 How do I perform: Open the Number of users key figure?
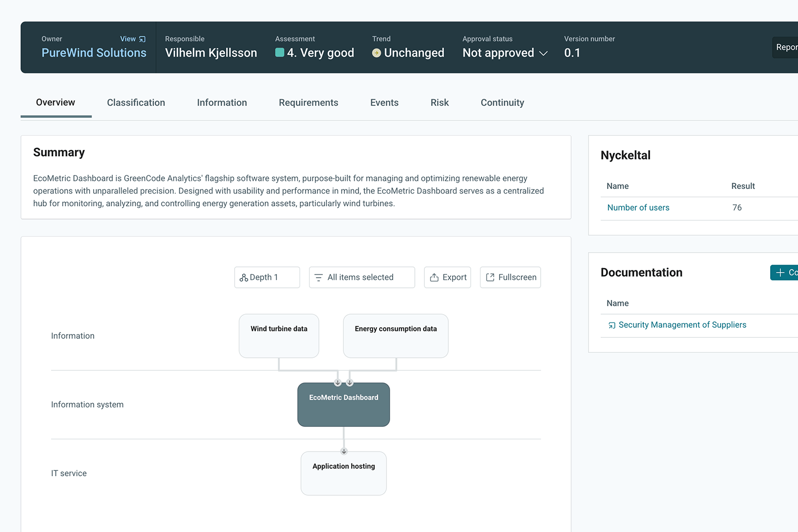[638, 208]
